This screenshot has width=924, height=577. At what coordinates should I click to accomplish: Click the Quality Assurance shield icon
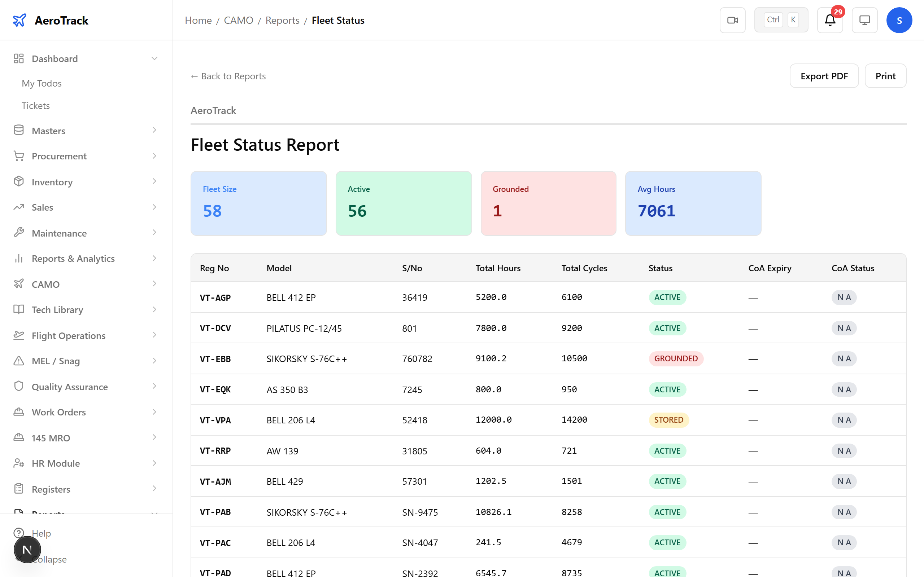coord(19,386)
